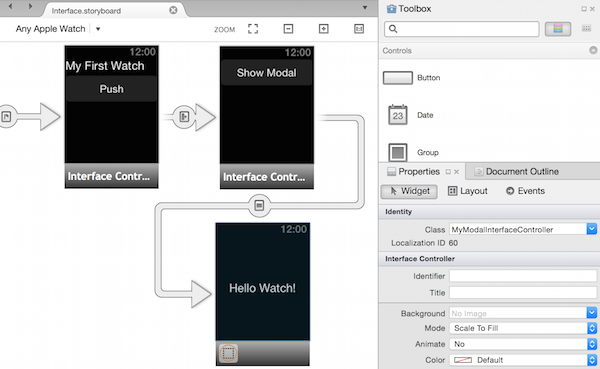Screen dimensions: 600x369
Task: Click the zoom in icon
Action: 324,29
